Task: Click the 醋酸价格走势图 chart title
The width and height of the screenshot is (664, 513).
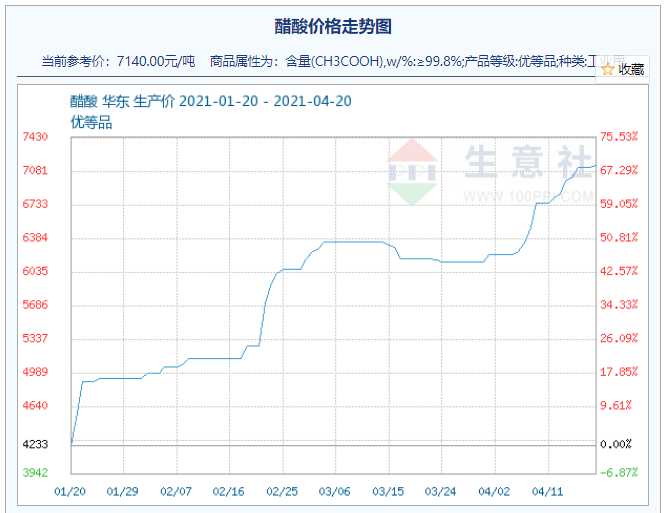Action: 333,26
